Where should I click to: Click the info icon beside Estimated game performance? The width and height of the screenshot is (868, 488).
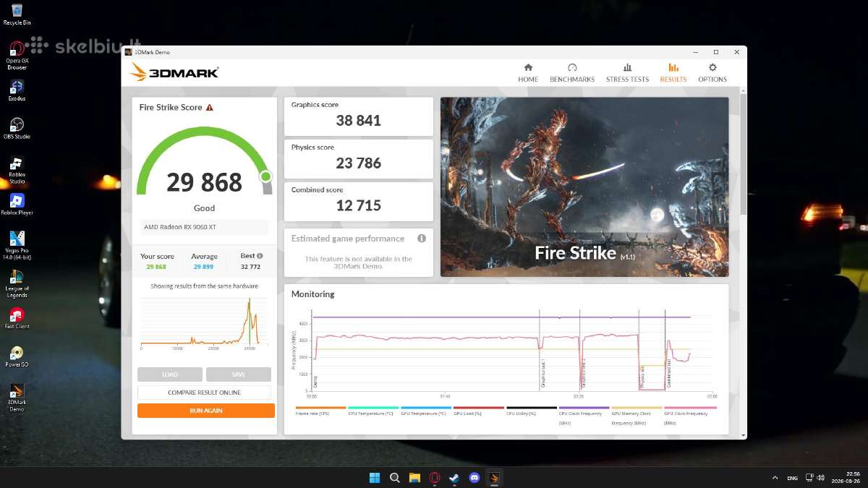[x=421, y=239]
